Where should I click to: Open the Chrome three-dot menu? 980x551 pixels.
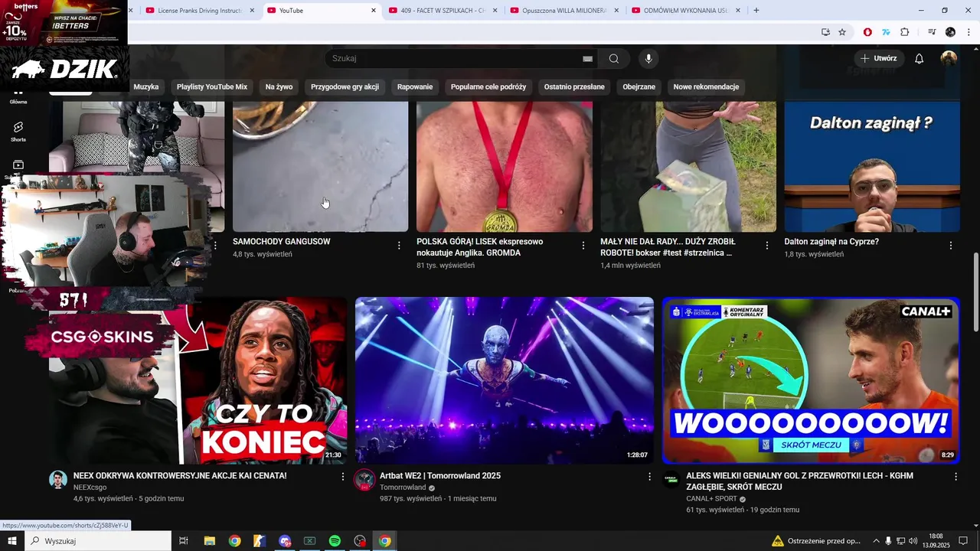(969, 32)
